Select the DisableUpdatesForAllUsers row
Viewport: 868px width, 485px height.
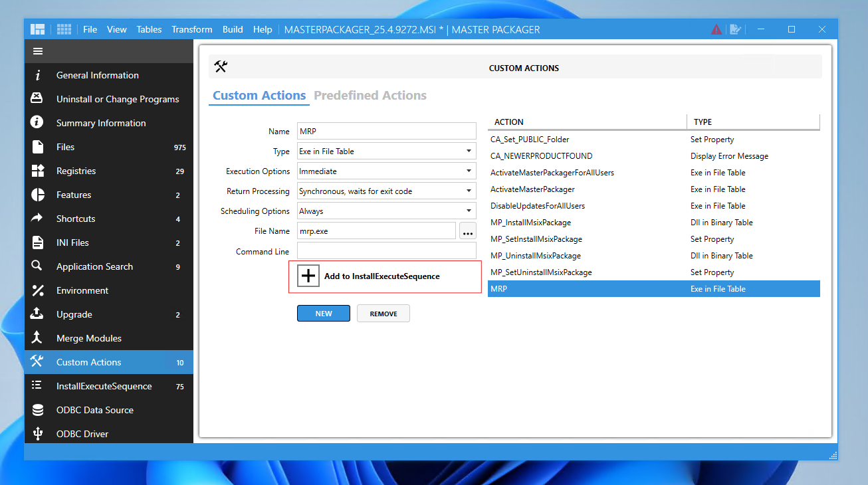coord(654,206)
